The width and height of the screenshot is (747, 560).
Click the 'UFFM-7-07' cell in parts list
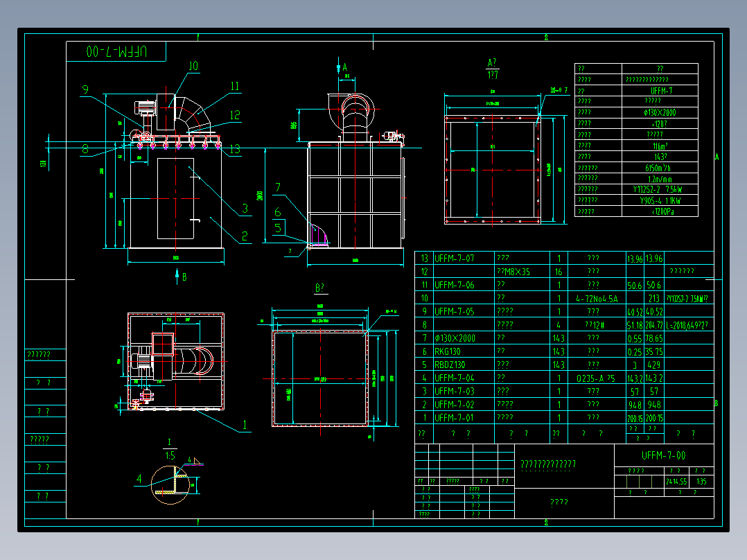click(454, 259)
